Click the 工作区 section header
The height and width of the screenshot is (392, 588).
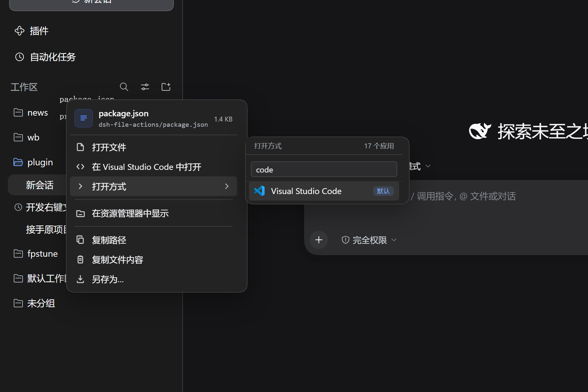click(24, 87)
